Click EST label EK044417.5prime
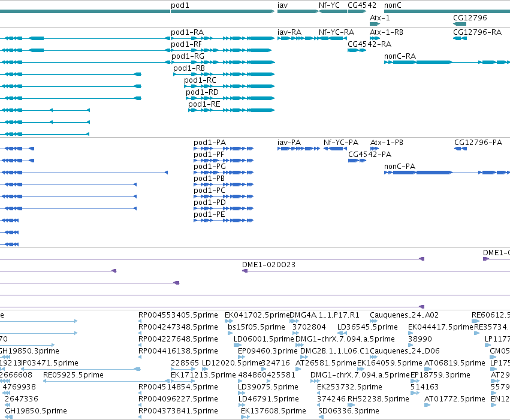 pyautogui.click(x=440, y=327)
